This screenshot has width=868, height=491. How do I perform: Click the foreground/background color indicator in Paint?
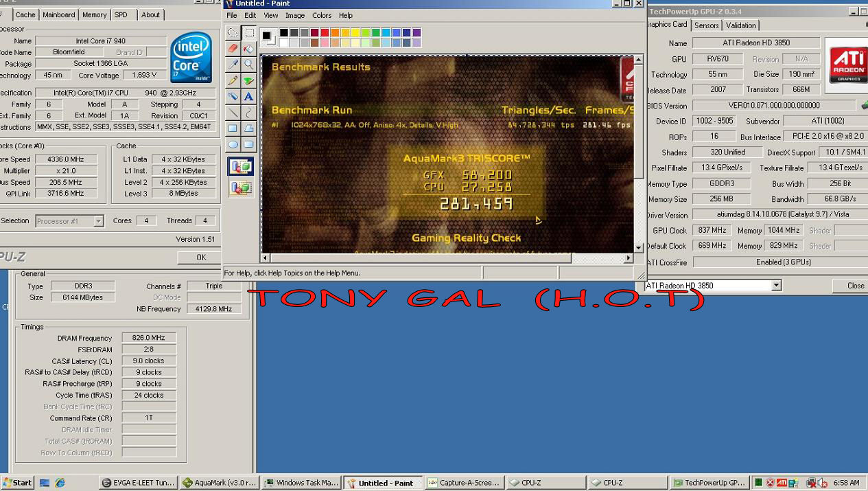pyautogui.click(x=268, y=38)
